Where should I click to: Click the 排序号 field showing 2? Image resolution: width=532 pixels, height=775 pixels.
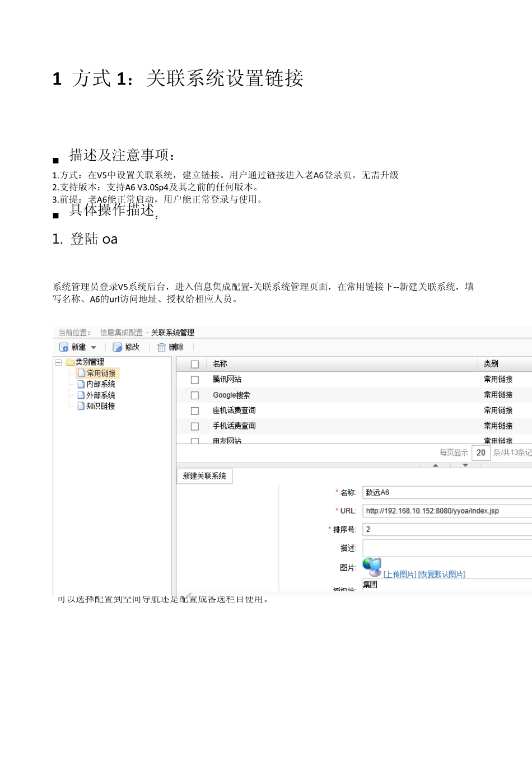click(447, 529)
